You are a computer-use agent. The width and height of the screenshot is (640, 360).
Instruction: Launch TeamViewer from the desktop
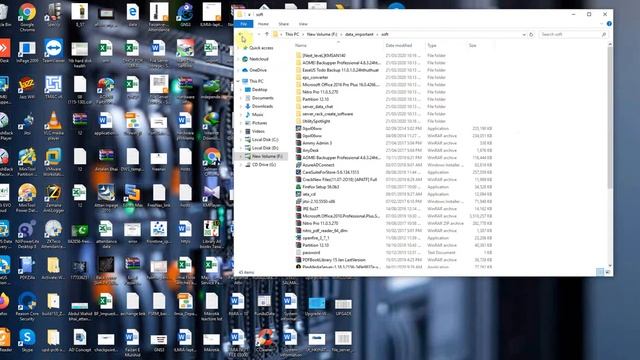click(53, 51)
